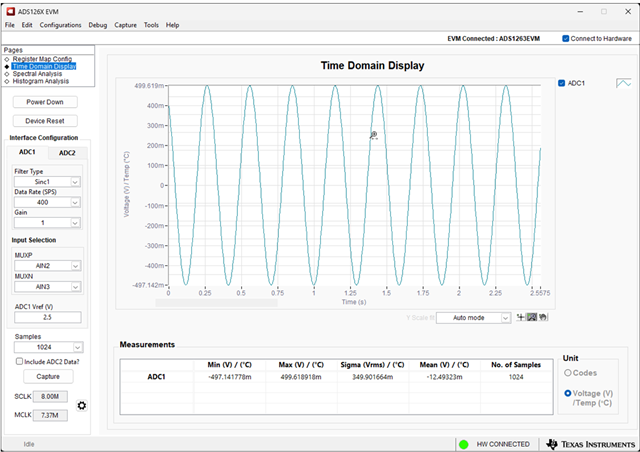Click the Device Reset button
This screenshot has height=452, width=640.
click(45, 121)
